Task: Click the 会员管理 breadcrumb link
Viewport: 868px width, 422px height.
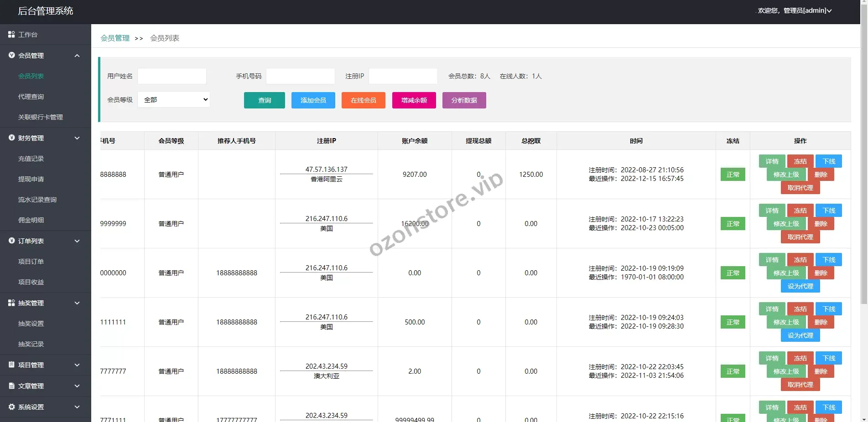Action: [115, 38]
